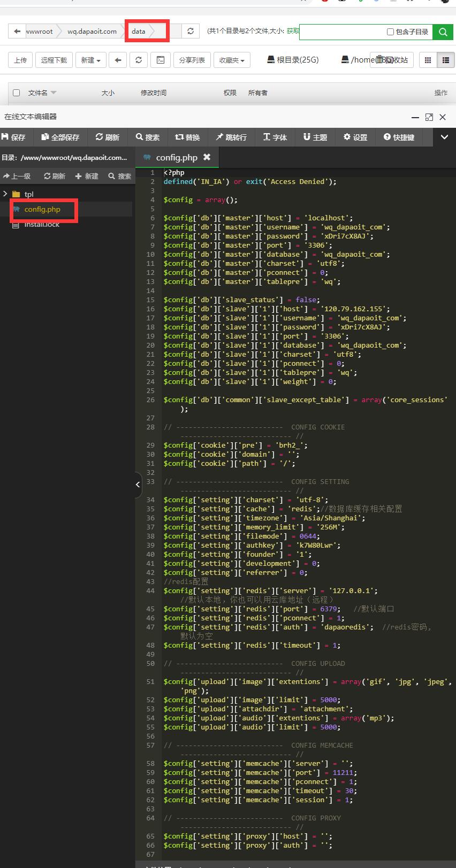Go to the data breadcrumb

click(139, 32)
